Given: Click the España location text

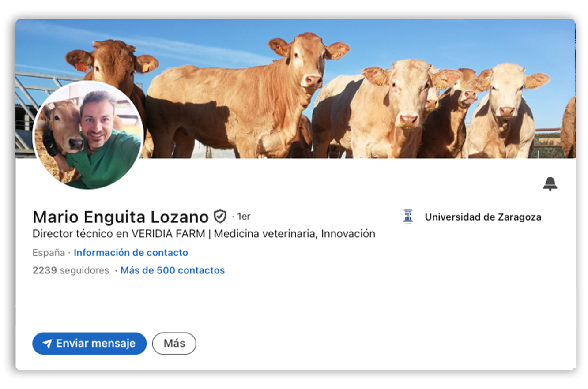Looking at the screenshot, I should tap(48, 253).
